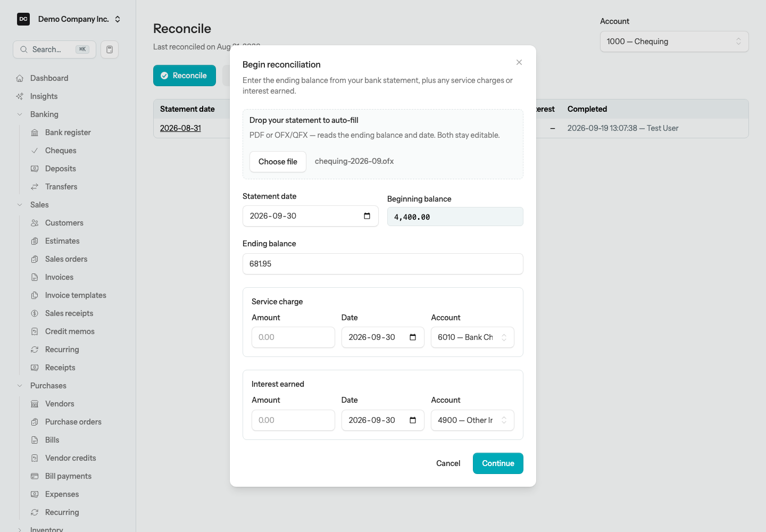This screenshot has width=766, height=532.
Task: Open Invoices in the sidebar
Action: (x=59, y=277)
